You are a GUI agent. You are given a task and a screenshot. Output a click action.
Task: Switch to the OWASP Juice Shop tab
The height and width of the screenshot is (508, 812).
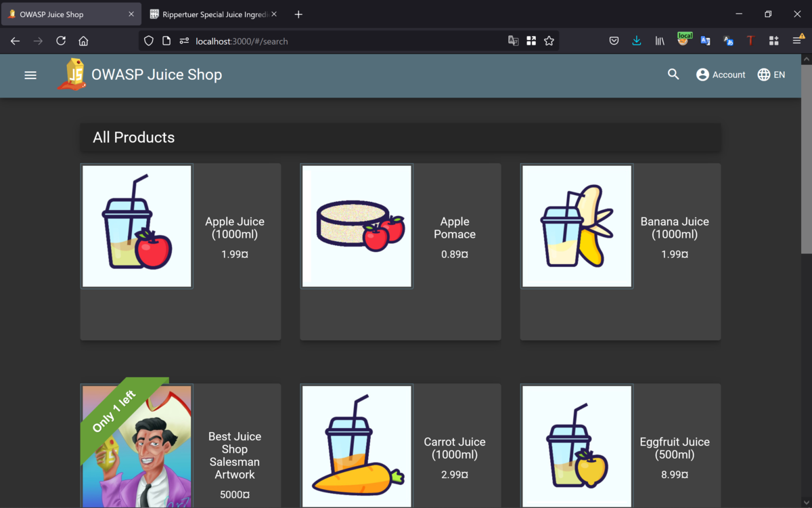71,14
